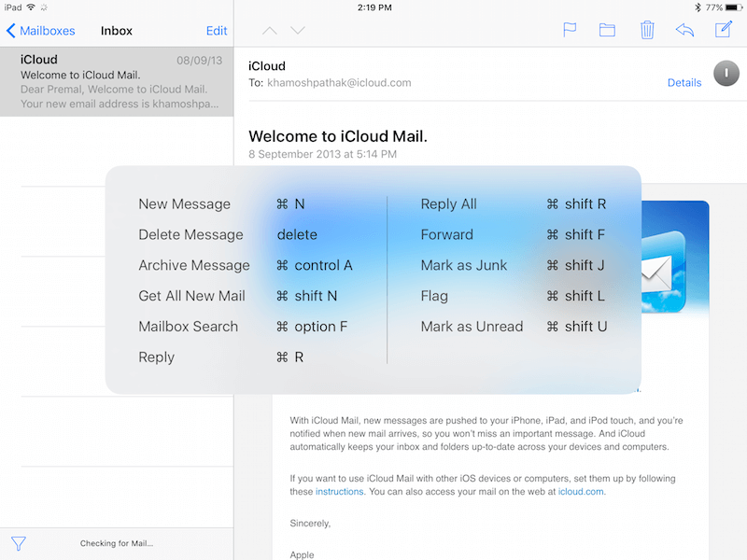Select New Message in shortcuts overlay
Screen dimensions: 747x560
[x=184, y=204]
